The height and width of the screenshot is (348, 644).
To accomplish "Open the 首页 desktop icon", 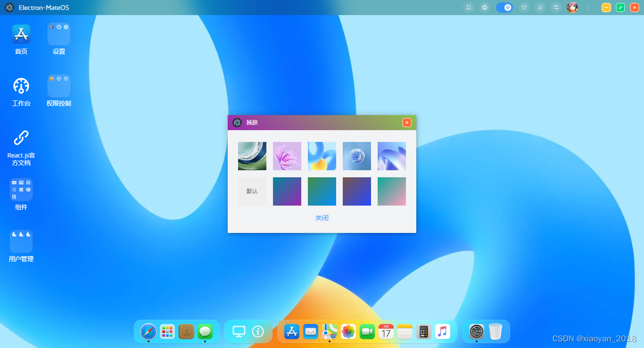I will pos(21,34).
